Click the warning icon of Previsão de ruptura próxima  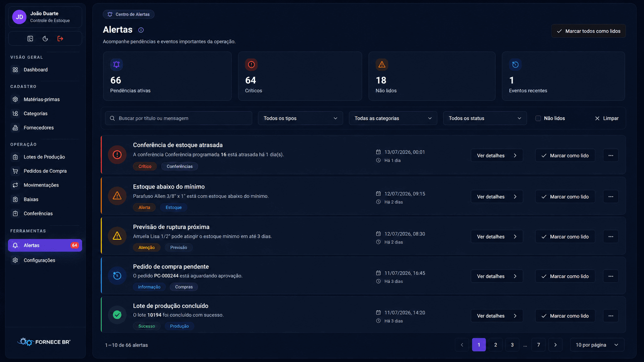point(117,236)
